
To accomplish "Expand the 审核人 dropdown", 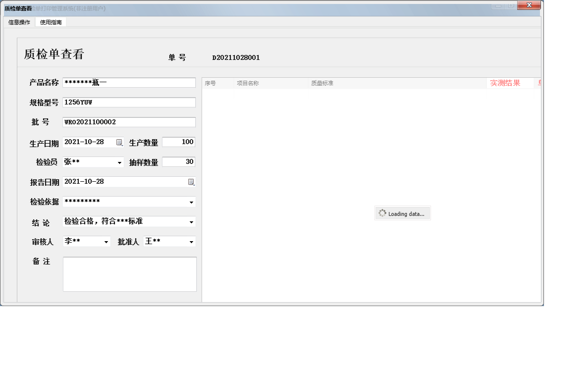I will (106, 242).
